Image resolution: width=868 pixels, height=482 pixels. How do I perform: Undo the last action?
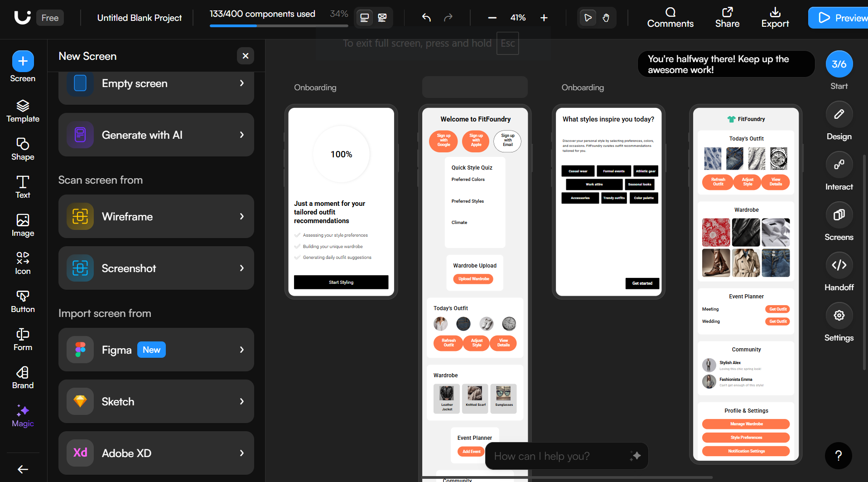(426, 18)
